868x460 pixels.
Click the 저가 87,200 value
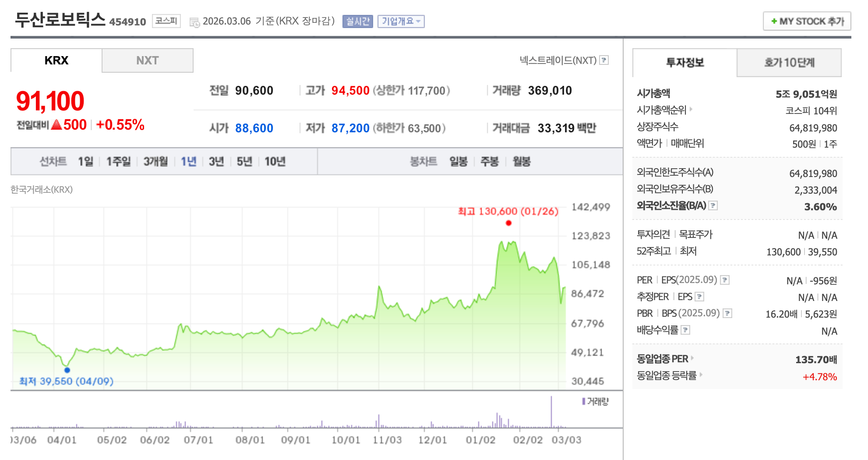point(350,128)
